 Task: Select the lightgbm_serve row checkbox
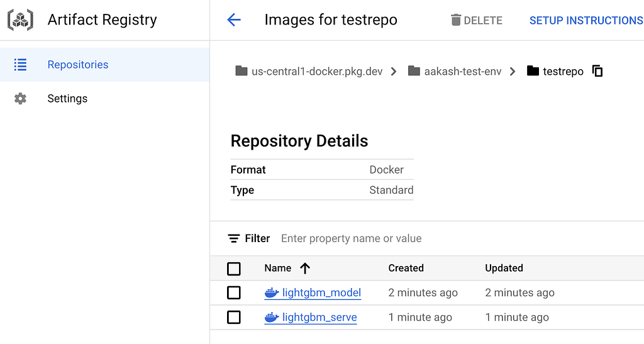[234, 318]
